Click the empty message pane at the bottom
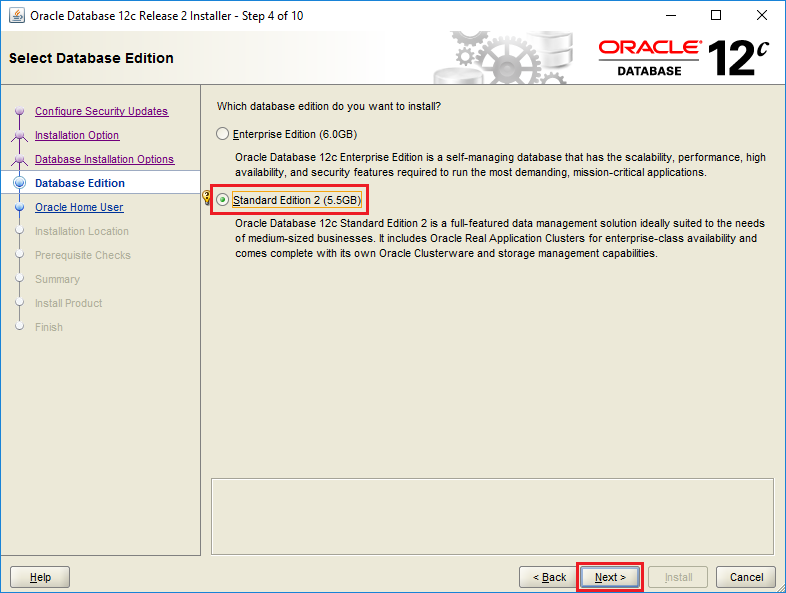 tap(492, 516)
